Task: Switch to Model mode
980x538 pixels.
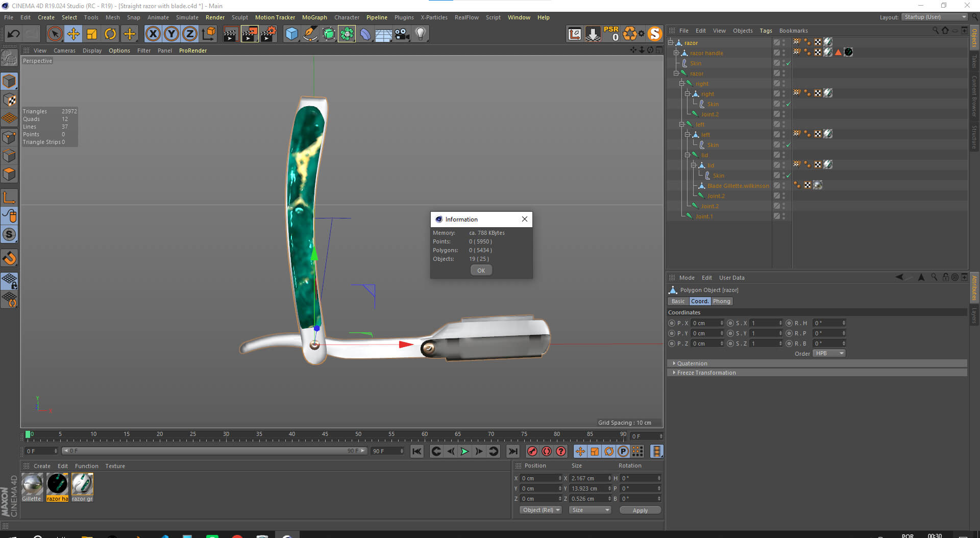Action: 9,82
